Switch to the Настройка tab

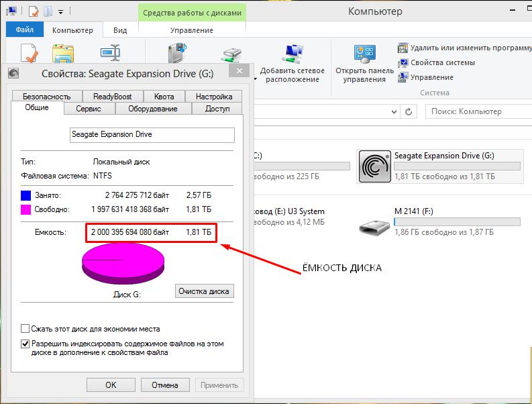coord(214,97)
